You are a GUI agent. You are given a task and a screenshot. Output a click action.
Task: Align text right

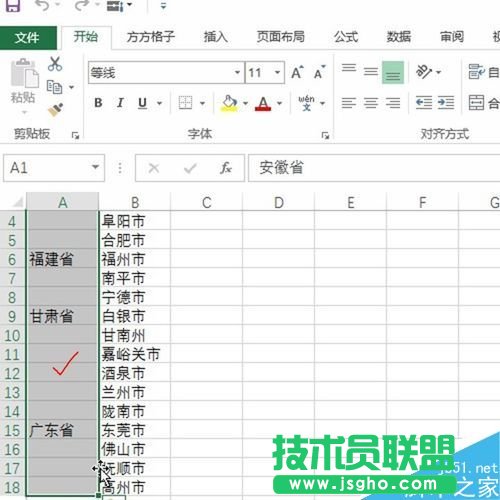pyautogui.click(x=393, y=103)
